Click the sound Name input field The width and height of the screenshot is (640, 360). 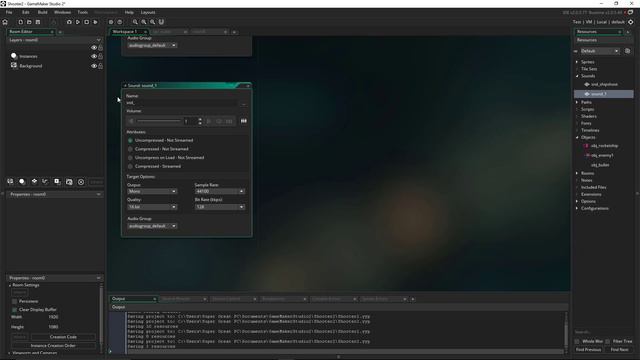182,103
